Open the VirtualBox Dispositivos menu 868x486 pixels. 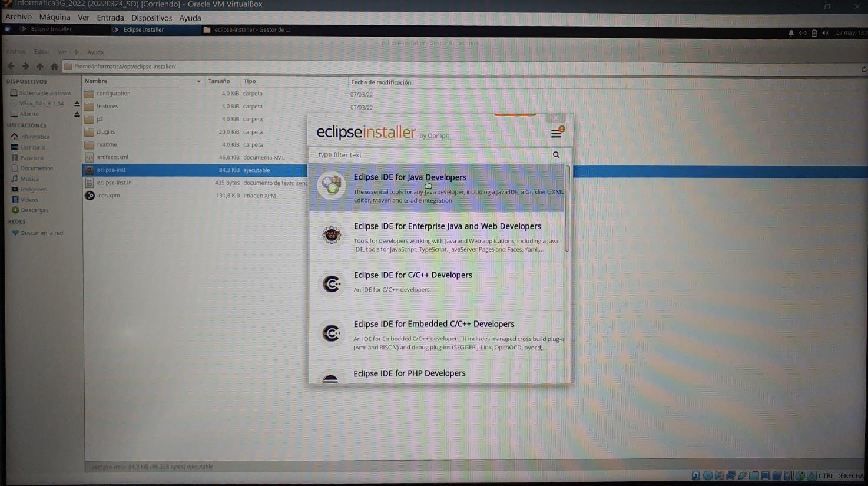151,18
